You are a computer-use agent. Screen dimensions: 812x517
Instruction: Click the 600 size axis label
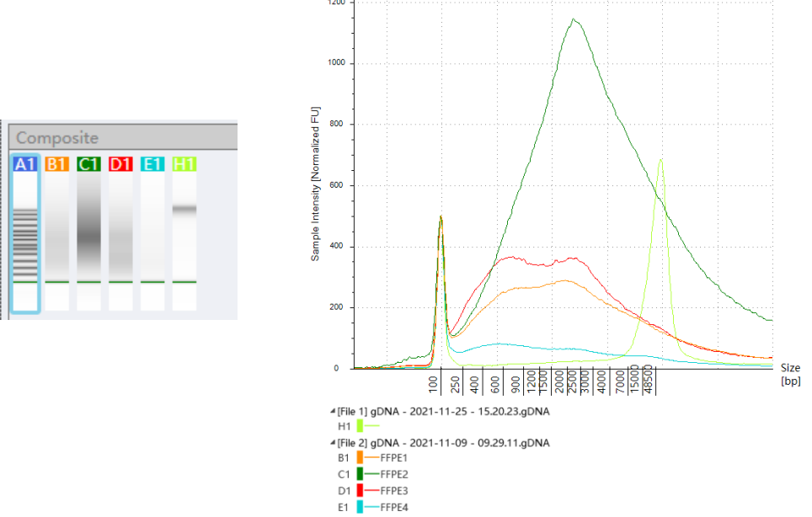click(x=495, y=385)
